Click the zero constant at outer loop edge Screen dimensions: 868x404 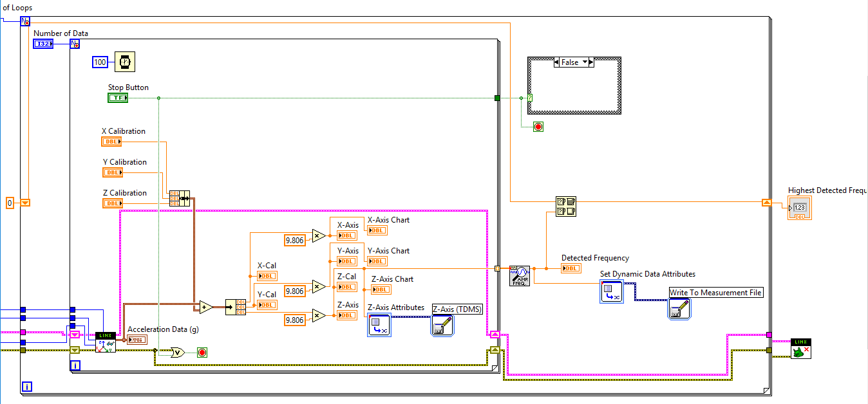tap(10, 203)
